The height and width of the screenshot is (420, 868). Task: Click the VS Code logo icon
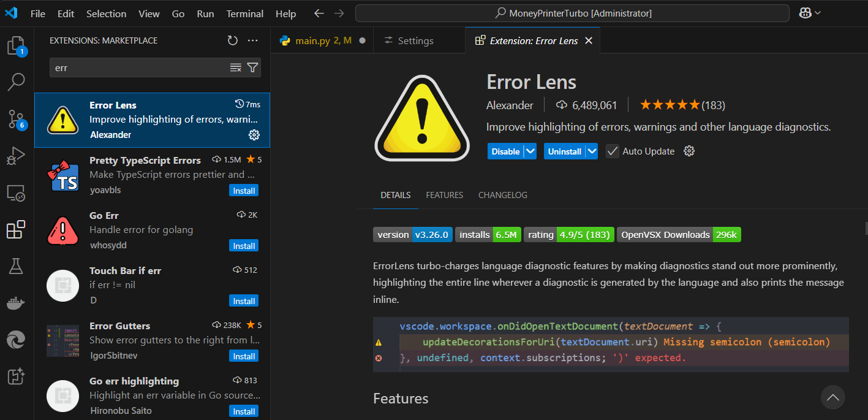(10, 13)
